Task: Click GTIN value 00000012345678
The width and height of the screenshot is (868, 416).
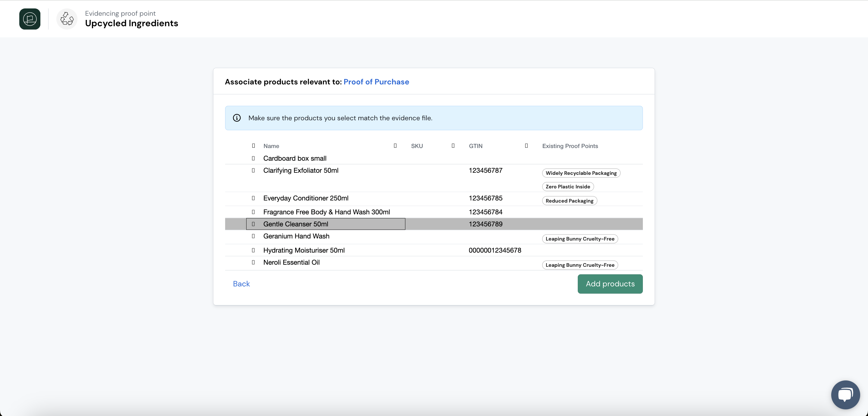Action: pos(495,250)
